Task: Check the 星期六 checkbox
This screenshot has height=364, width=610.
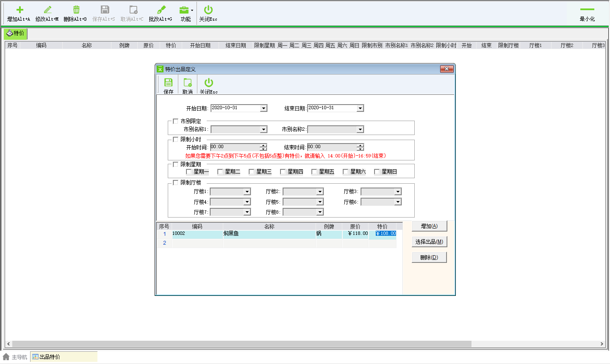Action: [346, 171]
